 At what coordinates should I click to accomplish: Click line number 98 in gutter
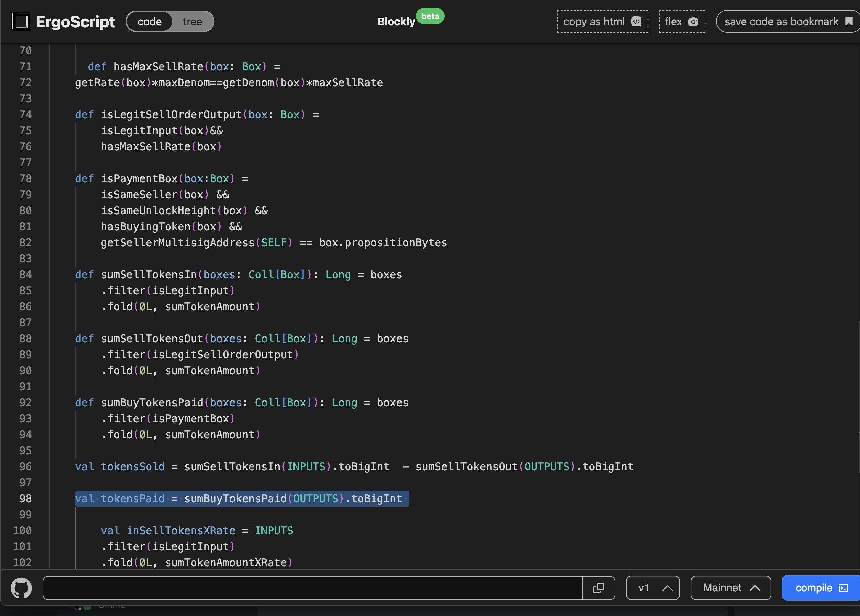point(25,498)
